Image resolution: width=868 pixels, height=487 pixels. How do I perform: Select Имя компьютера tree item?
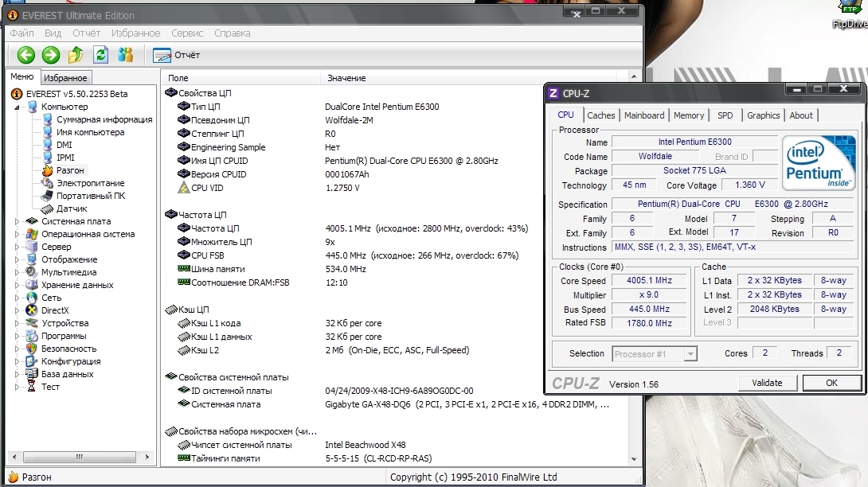click(x=90, y=132)
